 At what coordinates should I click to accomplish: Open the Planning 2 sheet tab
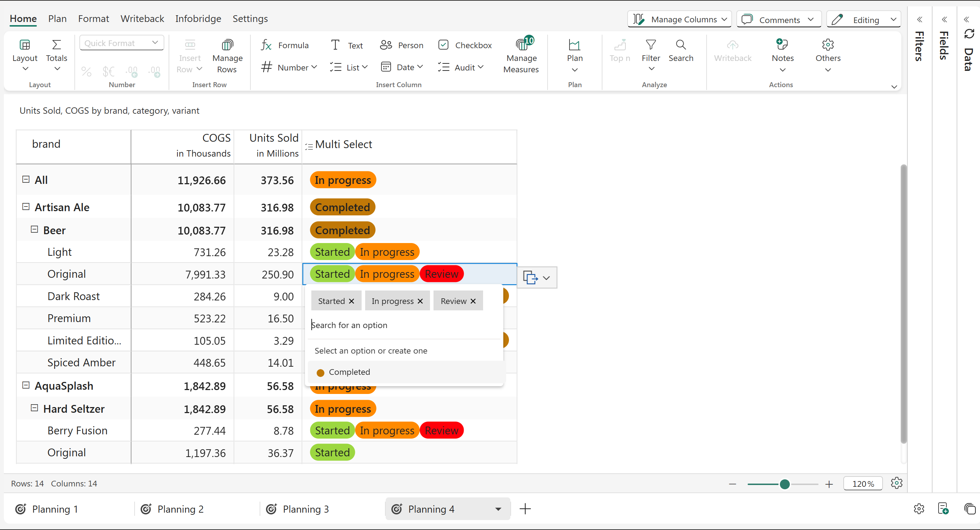pyautogui.click(x=180, y=509)
